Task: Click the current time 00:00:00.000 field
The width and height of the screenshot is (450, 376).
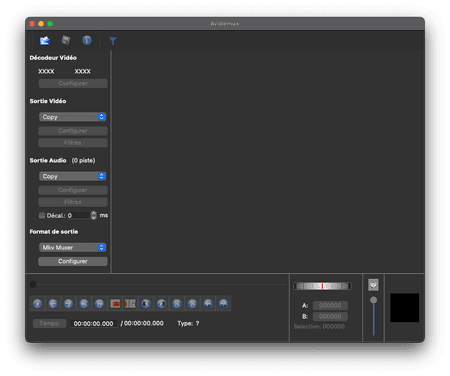Action: tap(94, 324)
